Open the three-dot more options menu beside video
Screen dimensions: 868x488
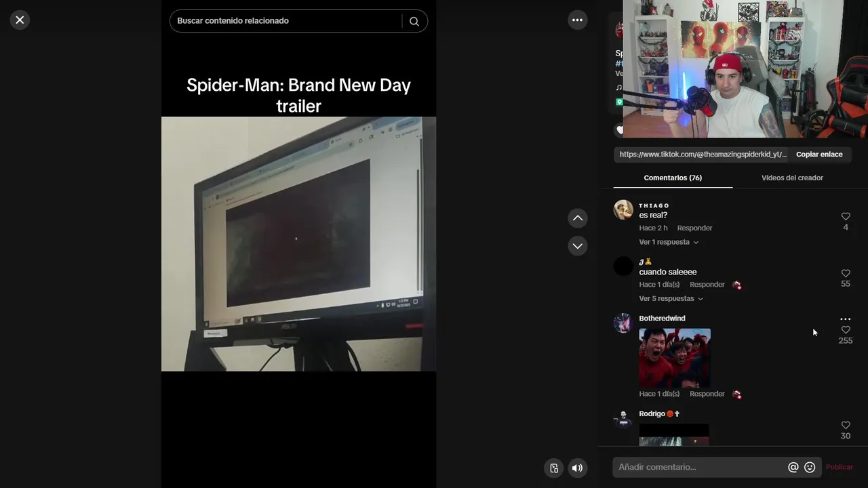[577, 20]
